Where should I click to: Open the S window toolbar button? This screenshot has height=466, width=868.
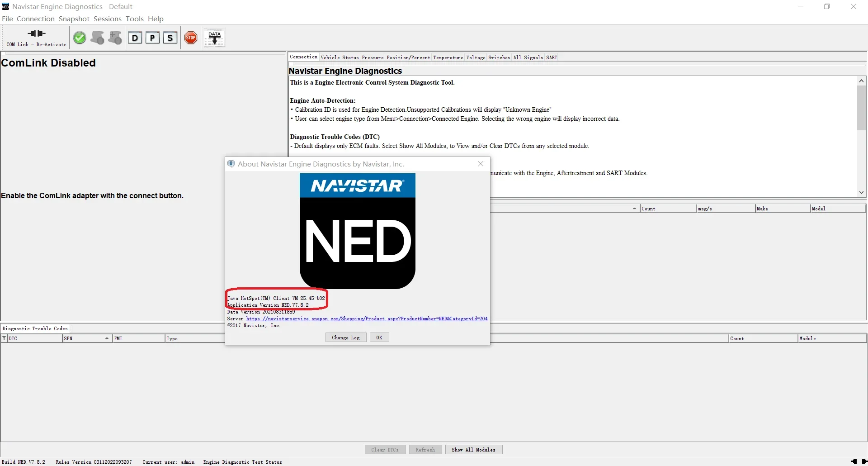pyautogui.click(x=170, y=38)
